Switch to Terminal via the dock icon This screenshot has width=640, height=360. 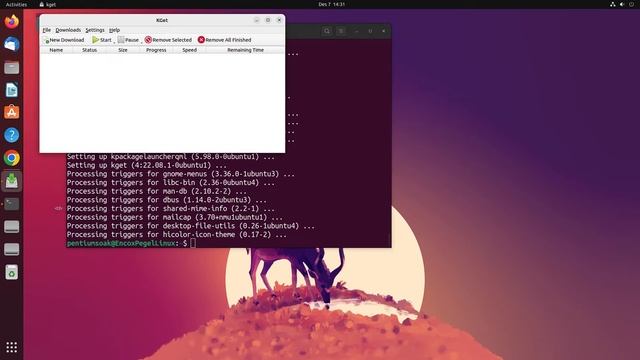coord(11,204)
